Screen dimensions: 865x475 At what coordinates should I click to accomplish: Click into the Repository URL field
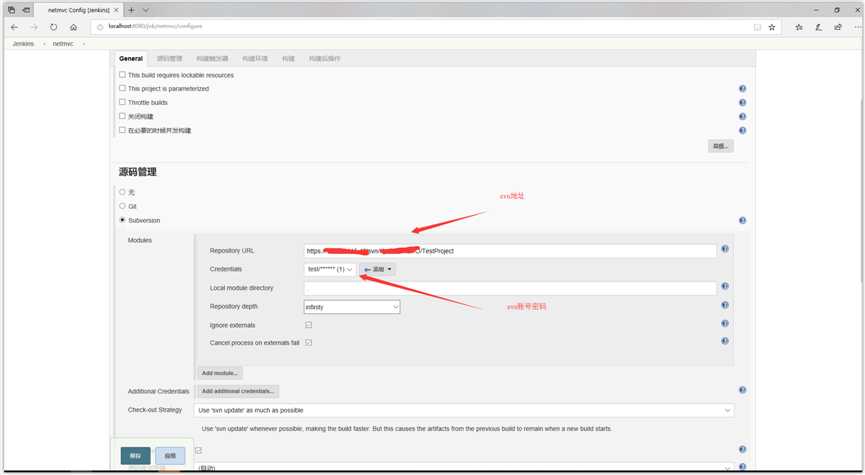click(510, 251)
